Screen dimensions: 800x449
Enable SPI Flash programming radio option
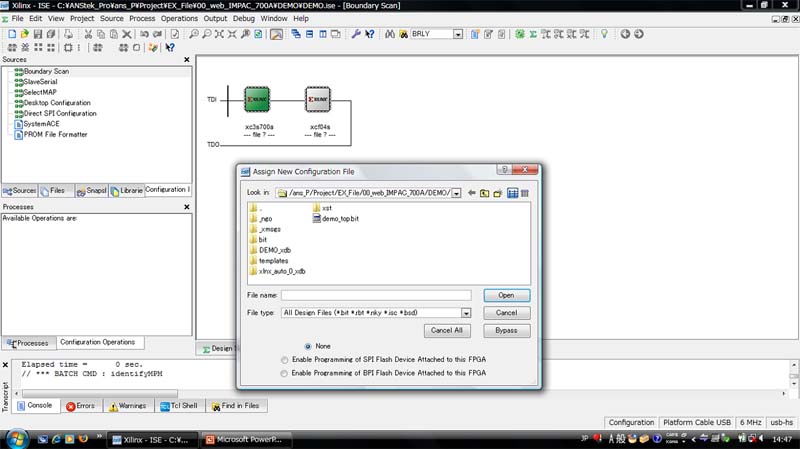click(x=284, y=360)
